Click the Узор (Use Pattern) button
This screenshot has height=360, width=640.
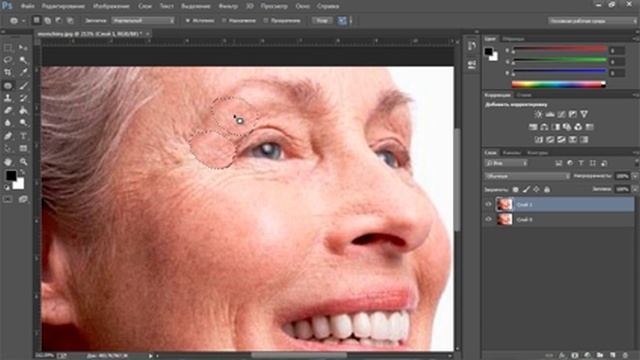pos(322,20)
